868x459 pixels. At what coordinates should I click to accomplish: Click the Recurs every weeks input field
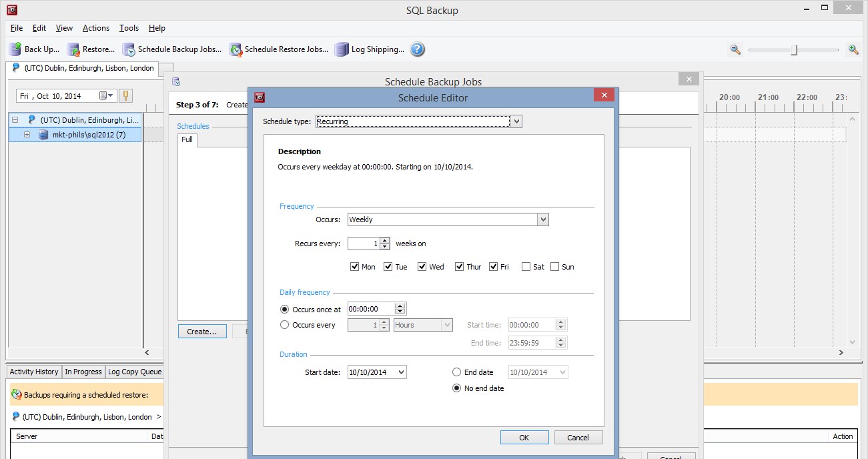pyautogui.click(x=364, y=244)
